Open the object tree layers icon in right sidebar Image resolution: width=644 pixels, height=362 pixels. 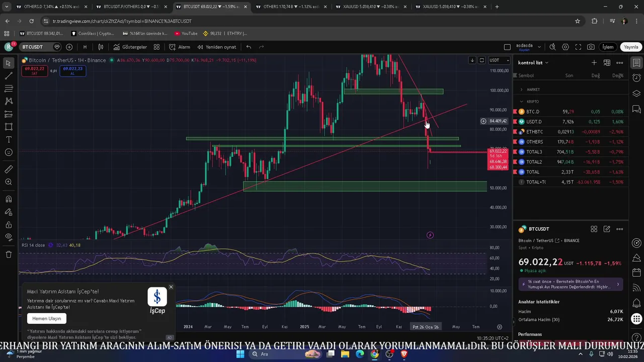point(636,94)
